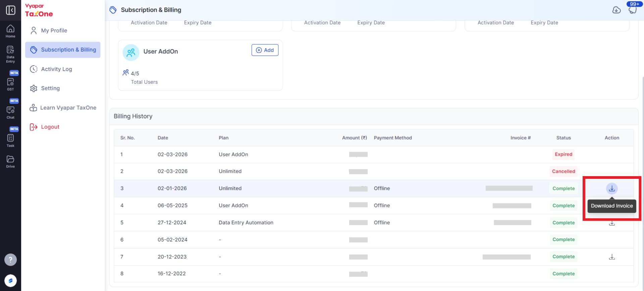
Task: Click the tag icon beside the page title
Action: (x=113, y=10)
